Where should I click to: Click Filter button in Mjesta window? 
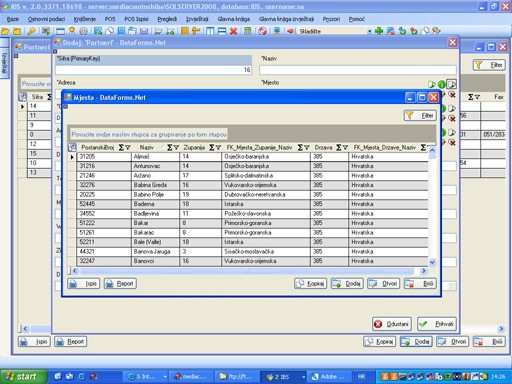coord(420,116)
